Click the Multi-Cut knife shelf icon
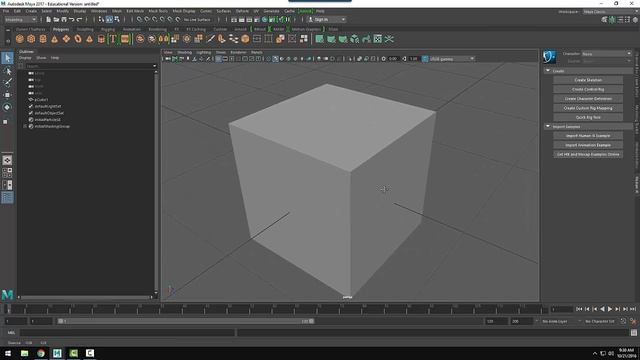 point(210,39)
